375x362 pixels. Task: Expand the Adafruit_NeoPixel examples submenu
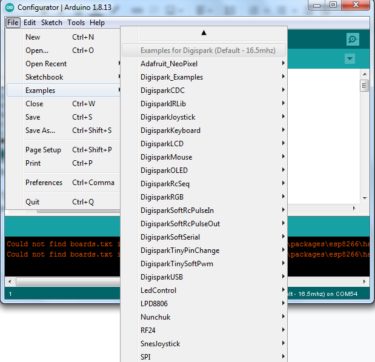tap(204, 64)
